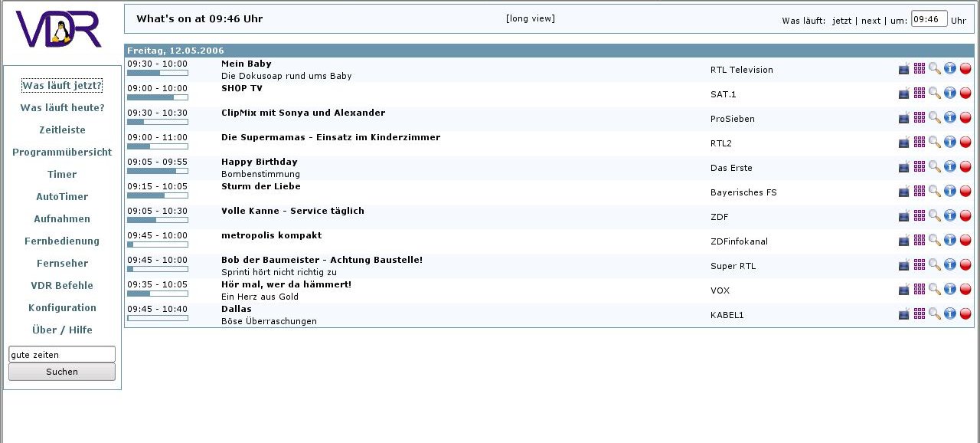Viewport: 980px width, 443px height.
Task: Focus the sidebar search field containing 'gute zeiten'
Action: point(62,354)
